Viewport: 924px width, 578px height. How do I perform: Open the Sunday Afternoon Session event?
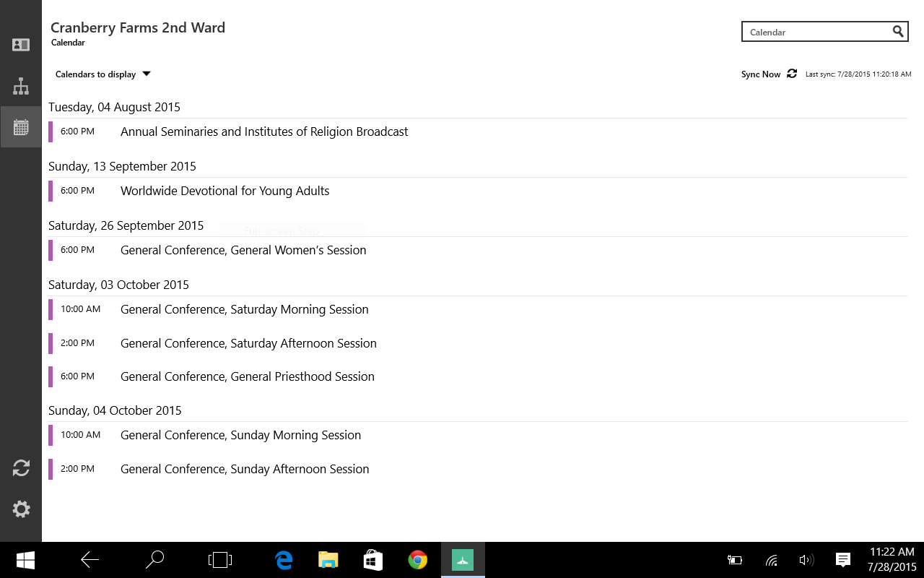coord(245,469)
